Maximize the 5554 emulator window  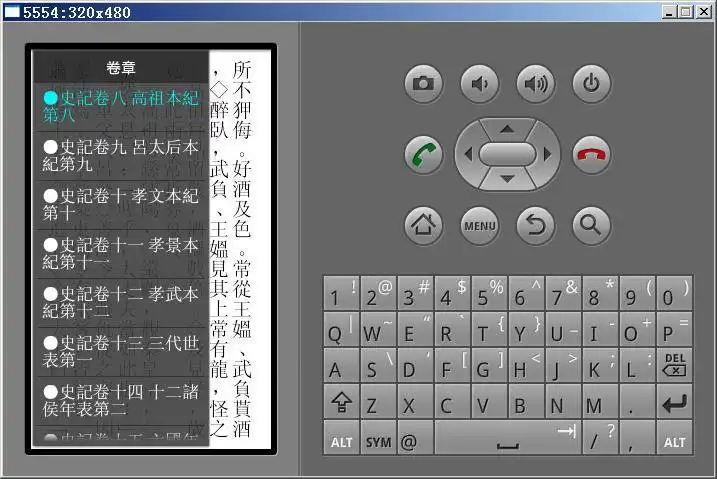pos(686,12)
